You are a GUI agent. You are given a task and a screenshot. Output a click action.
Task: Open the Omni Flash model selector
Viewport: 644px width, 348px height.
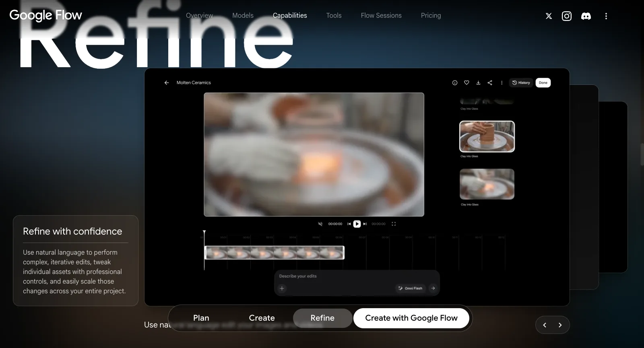coord(411,288)
